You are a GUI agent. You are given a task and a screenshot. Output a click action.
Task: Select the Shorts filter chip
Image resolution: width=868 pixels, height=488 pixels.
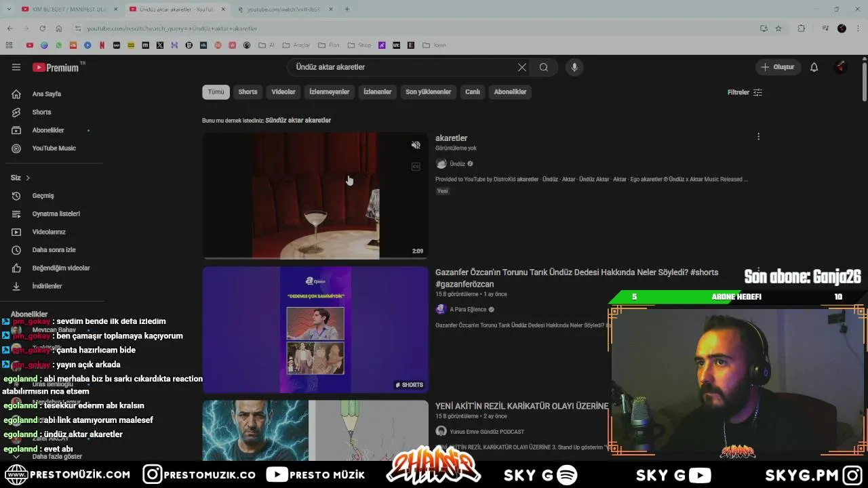[x=248, y=92]
